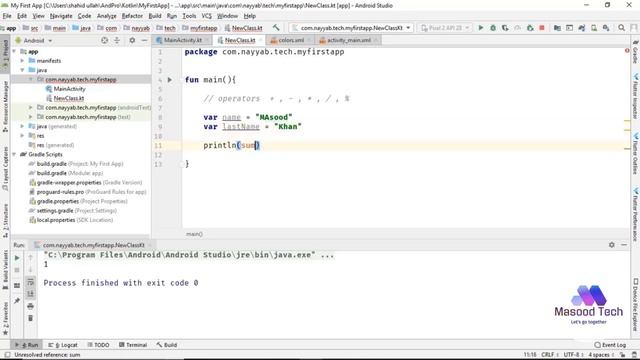Image resolution: width=640 pixels, height=360 pixels.
Task: Open the Build menu
Action: (155, 16)
